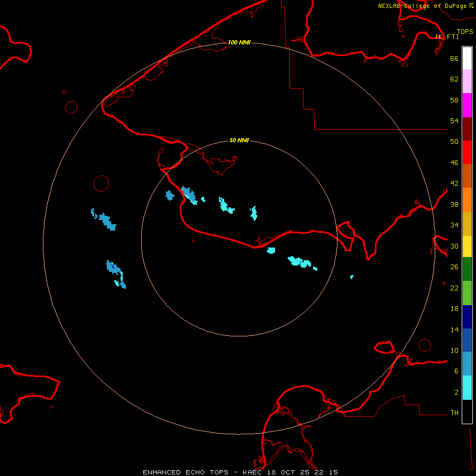Click the light green 22 kft legend swatch
The height and width of the screenshot is (476, 476).
(467, 293)
